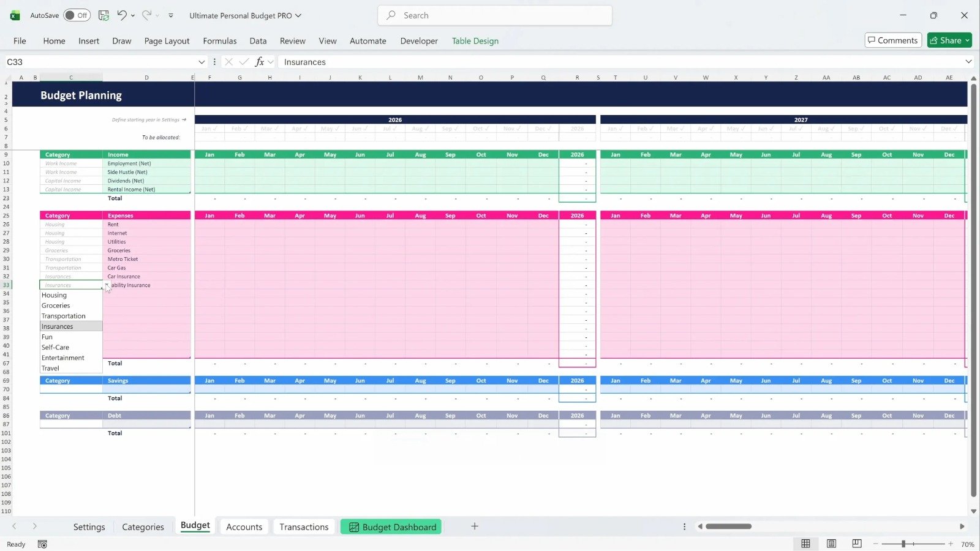Switch to Page Break Preview view icon
The image size is (980, 551).
coord(857,544)
